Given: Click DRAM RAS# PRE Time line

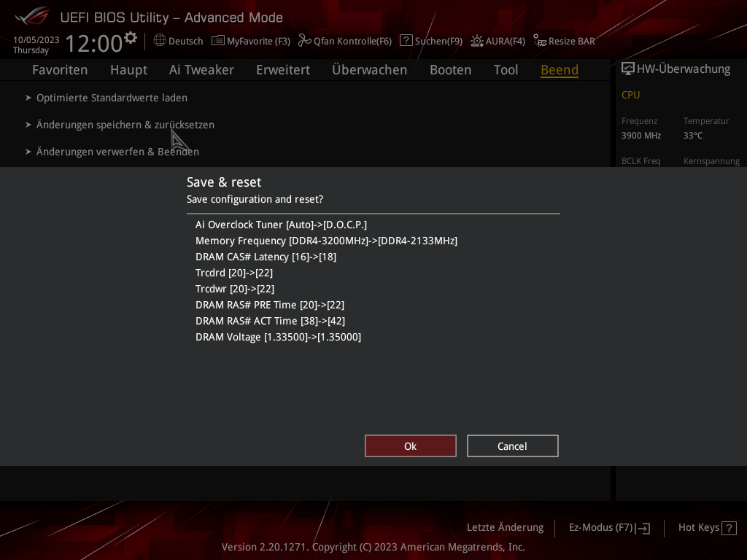Looking at the screenshot, I should point(270,305).
